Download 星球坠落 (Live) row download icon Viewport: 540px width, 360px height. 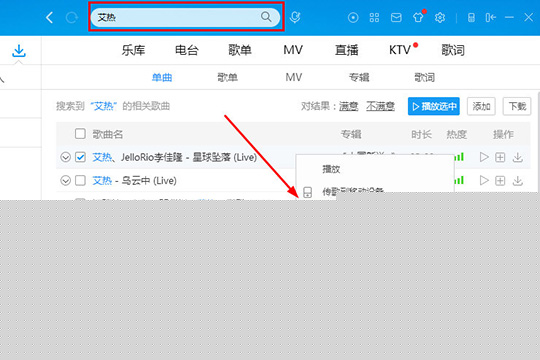click(x=518, y=157)
